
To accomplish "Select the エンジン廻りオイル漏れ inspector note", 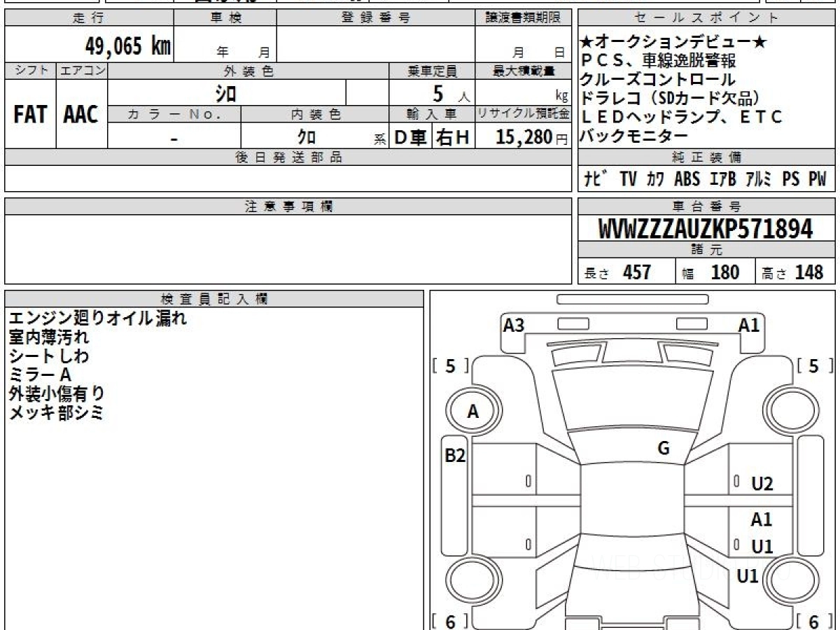I will (98, 318).
